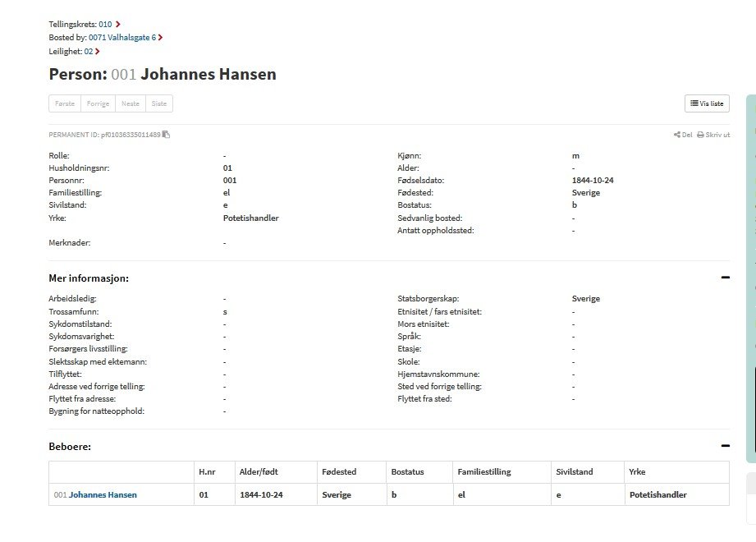
Task: Copy the permanent ID with the clipboard icon
Action: coord(166,135)
